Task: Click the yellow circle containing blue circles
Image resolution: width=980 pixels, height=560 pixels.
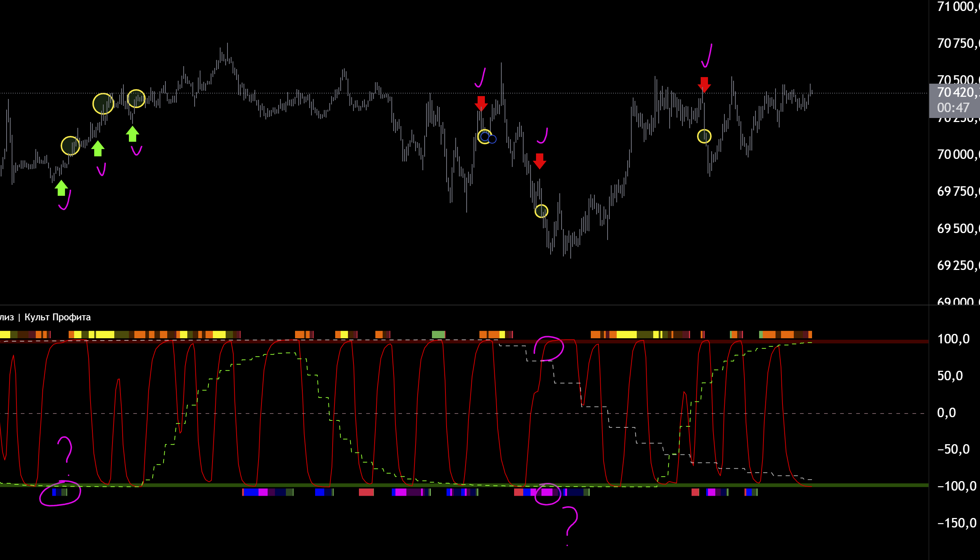Action: 485,137
